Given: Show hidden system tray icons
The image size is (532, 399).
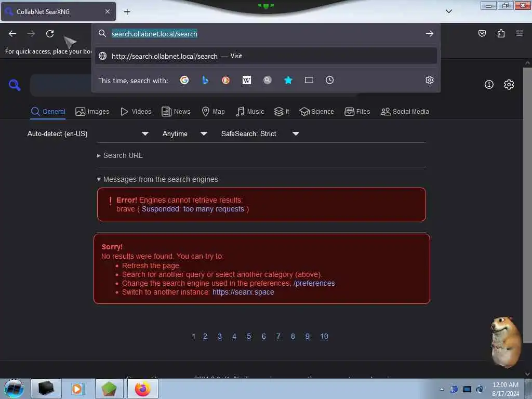Looking at the screenshot, I should tap(442, 389).
